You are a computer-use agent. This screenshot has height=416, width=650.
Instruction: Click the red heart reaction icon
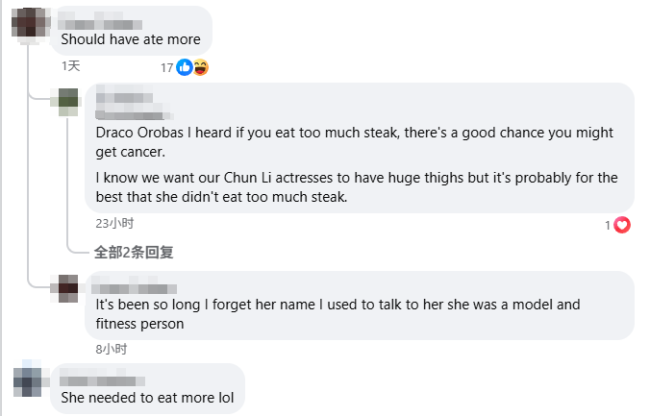pos(622,225)
